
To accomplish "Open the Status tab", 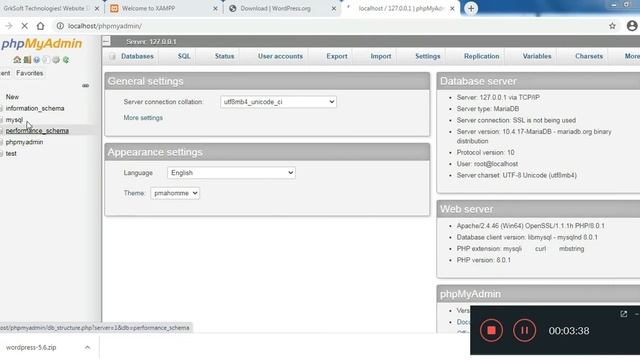I will point(224,56).
